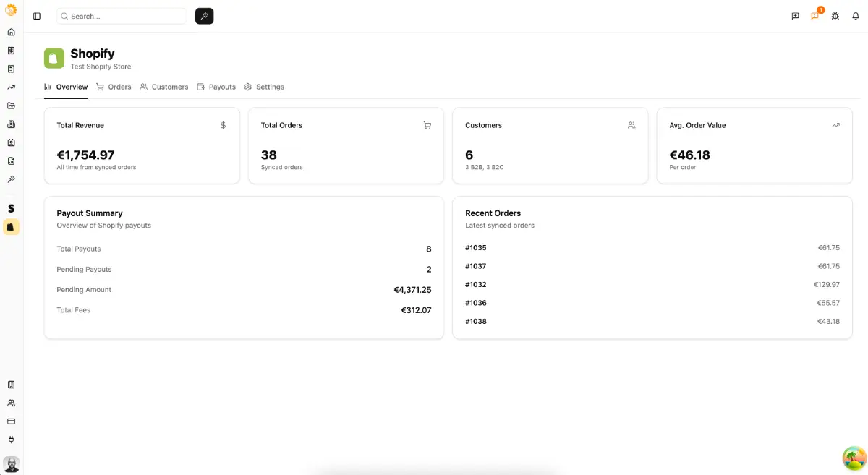This screenshot has height=475, width=868.
Task: Click the home icon in the sidebar
Action: pos(11,32)
